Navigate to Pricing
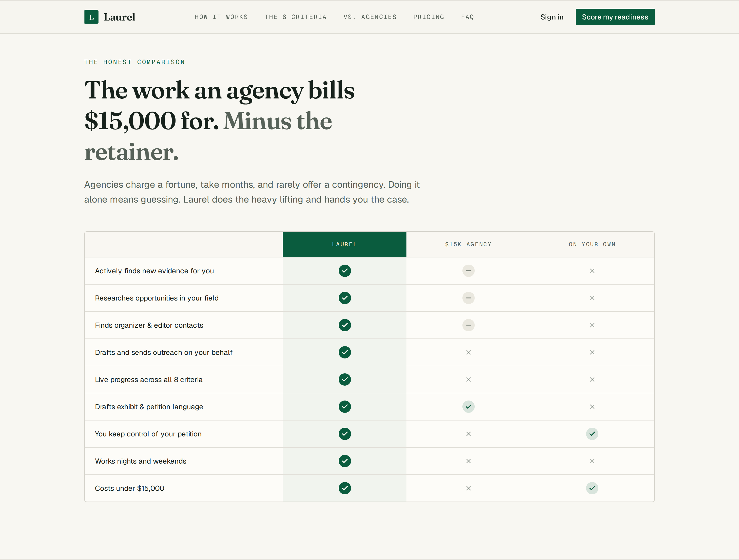The image size is (739, 560). (x=429, y=17)
